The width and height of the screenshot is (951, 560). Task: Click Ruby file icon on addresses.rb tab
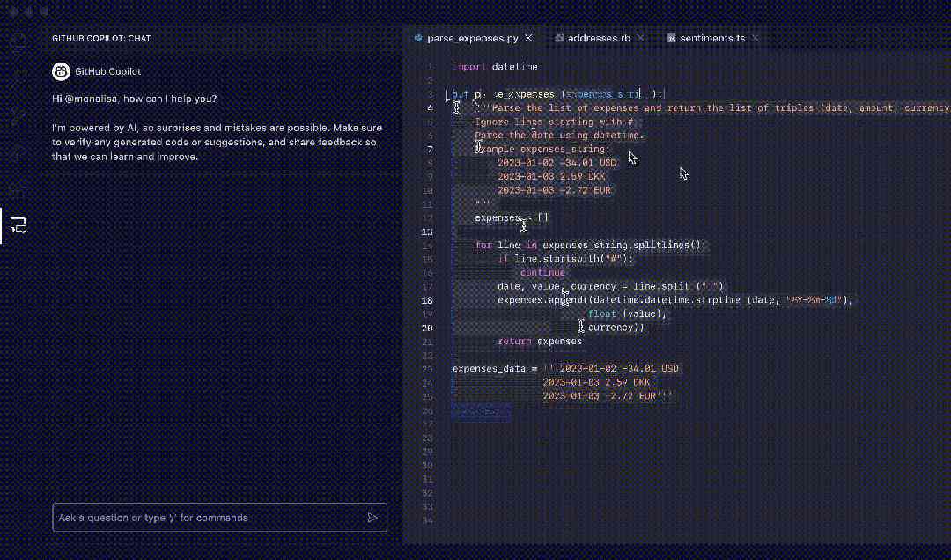558,38
